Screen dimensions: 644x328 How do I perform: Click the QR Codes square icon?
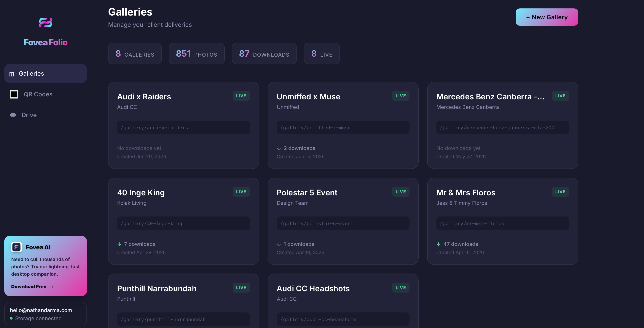[x=14, y=94]
